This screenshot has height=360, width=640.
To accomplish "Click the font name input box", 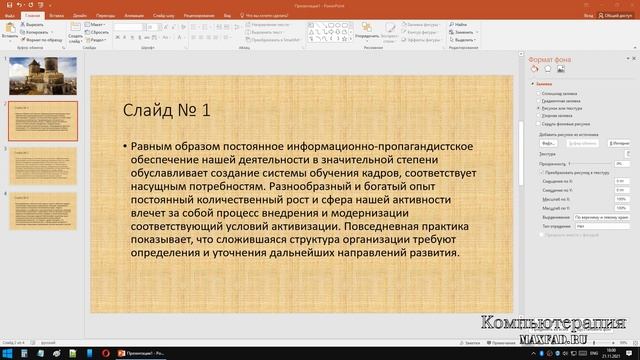I will [128, 27].
